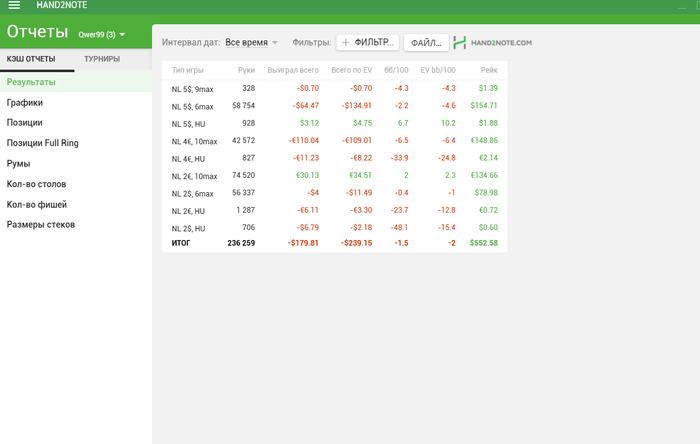This screenshot has width=700, height=444.
Task: Click the 'Рейк' column header
Action: click(x=489, y=70)
